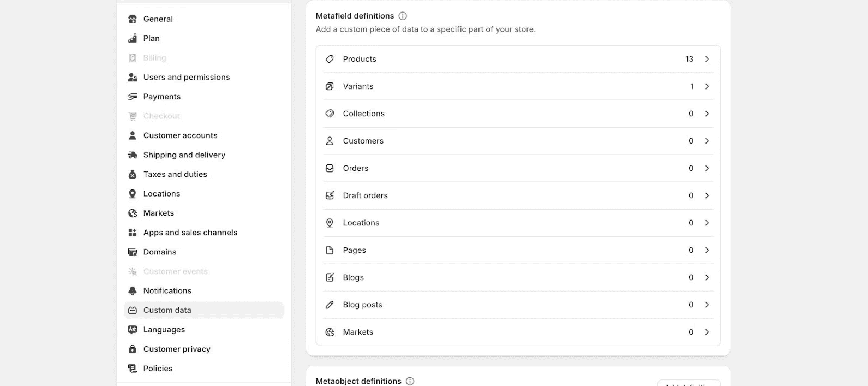868x386 pixels.
Task: Click the info icon beside Metafield definitions
Action: [x=403, y=16]
